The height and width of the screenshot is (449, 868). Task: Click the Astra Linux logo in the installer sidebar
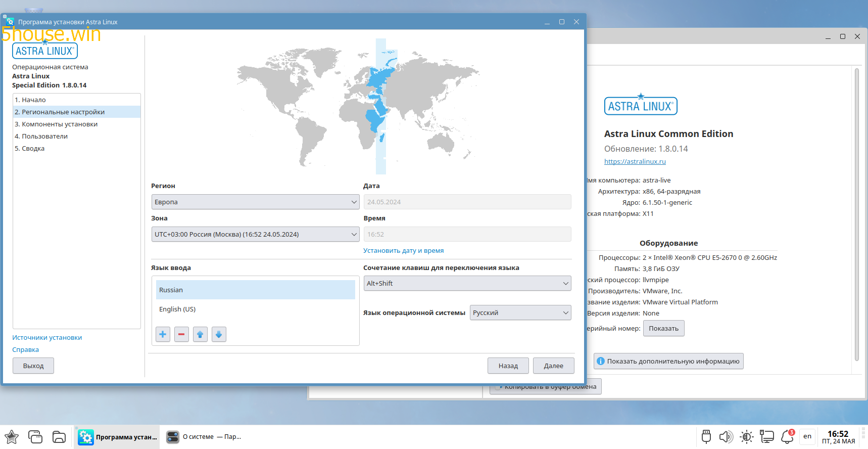[45, 51]
